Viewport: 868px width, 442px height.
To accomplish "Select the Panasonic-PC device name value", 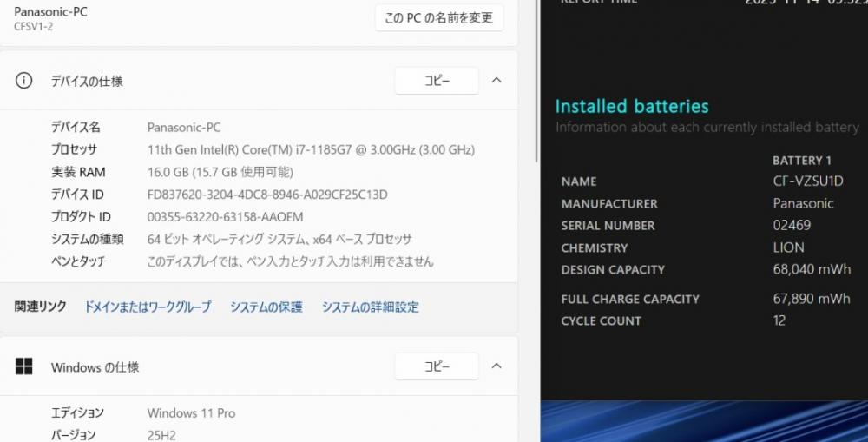I will tap(184, 128).
